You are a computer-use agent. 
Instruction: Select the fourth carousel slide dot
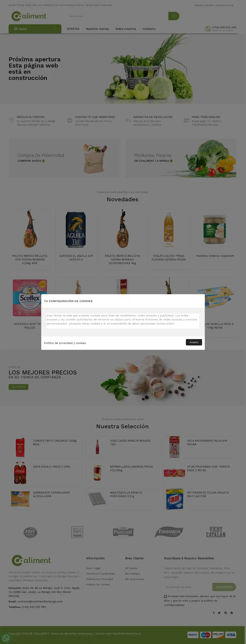128,95
